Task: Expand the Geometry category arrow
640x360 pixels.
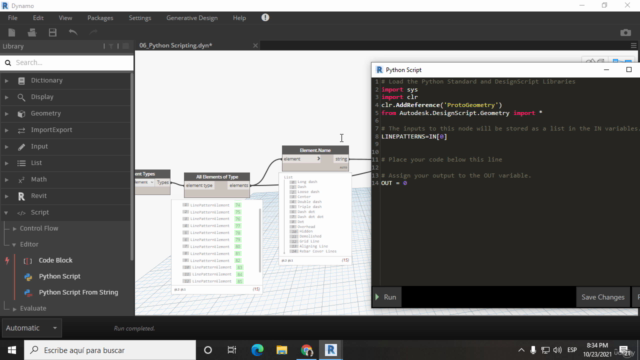Action: 7,114
